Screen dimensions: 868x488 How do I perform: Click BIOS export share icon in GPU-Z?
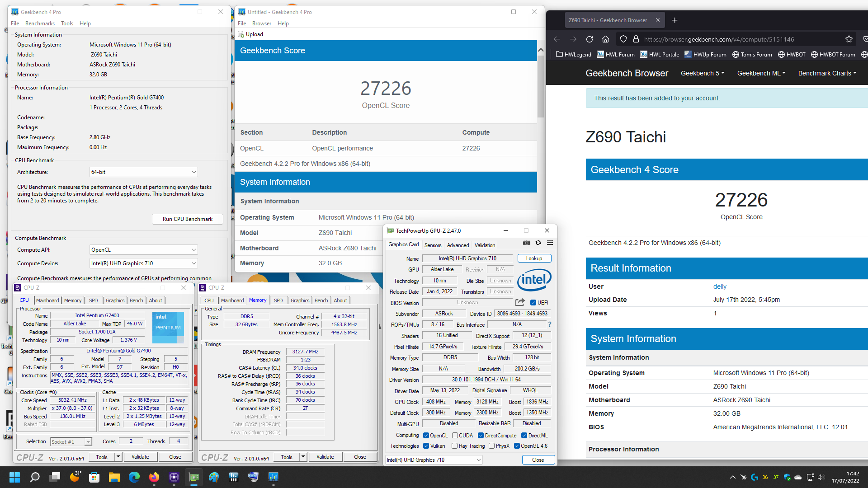click(520, 302)
